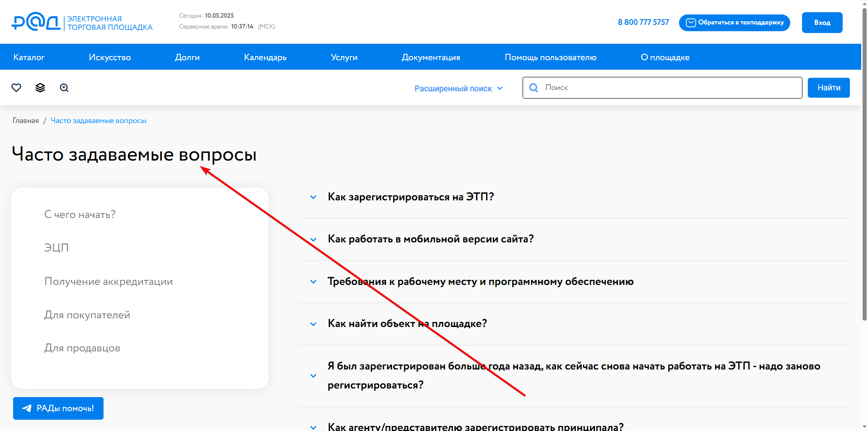This screenshot has height=431, width=868.
Task: Select Получение аккредитации category
Action: pyautogui.click(x=108, y=281)
